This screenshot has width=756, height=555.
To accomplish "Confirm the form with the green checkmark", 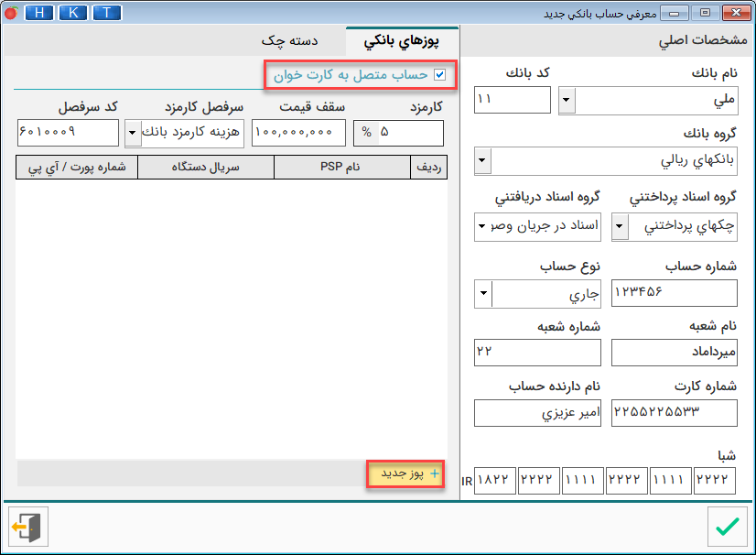I will click(728, 526).
